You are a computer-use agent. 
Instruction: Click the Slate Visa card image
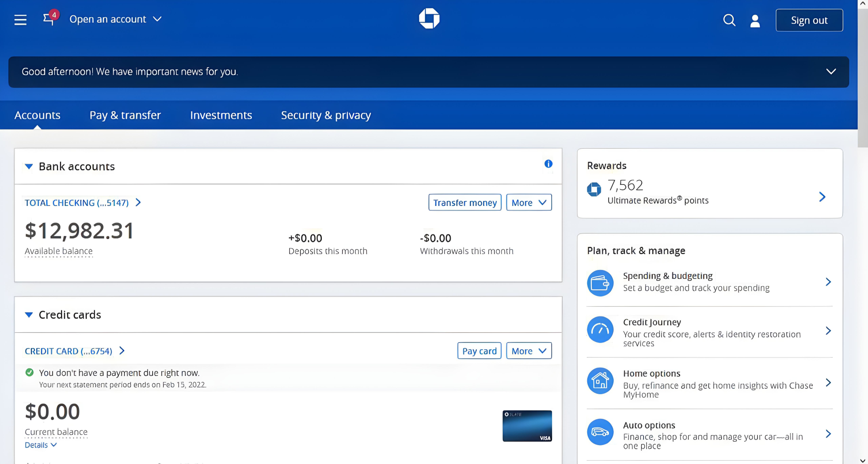click(x=527, y=426)
